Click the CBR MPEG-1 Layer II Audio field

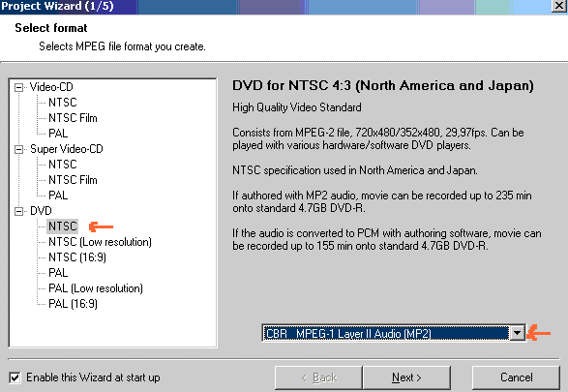click(x=385, y=333)
